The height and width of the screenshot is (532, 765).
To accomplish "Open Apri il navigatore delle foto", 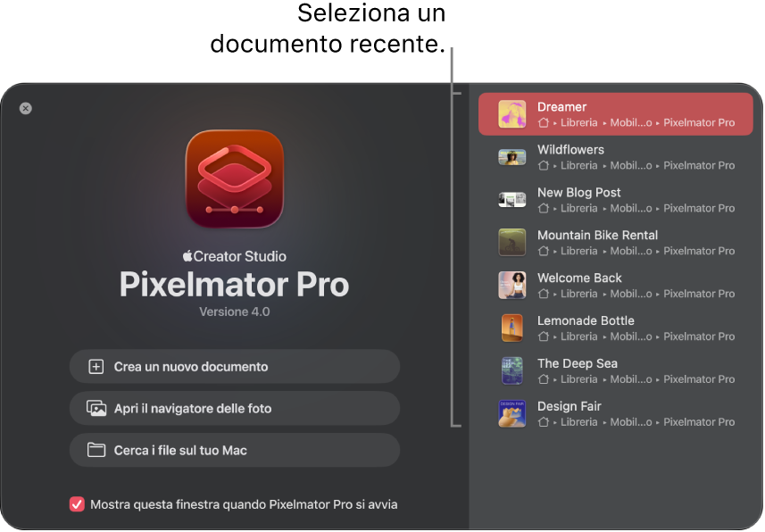I will point(235,409).
